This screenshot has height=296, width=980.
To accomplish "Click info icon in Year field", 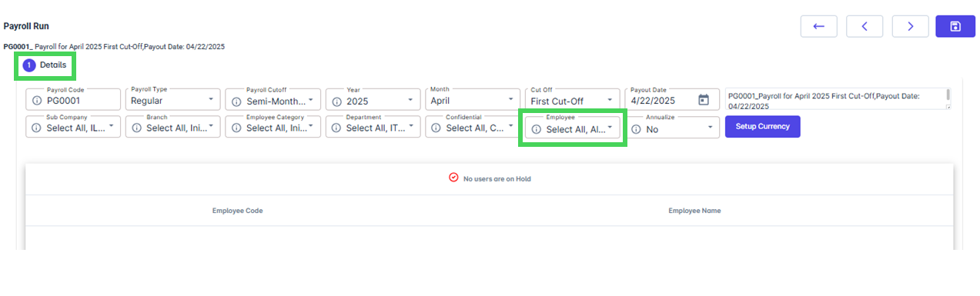I will click(336, 101).
